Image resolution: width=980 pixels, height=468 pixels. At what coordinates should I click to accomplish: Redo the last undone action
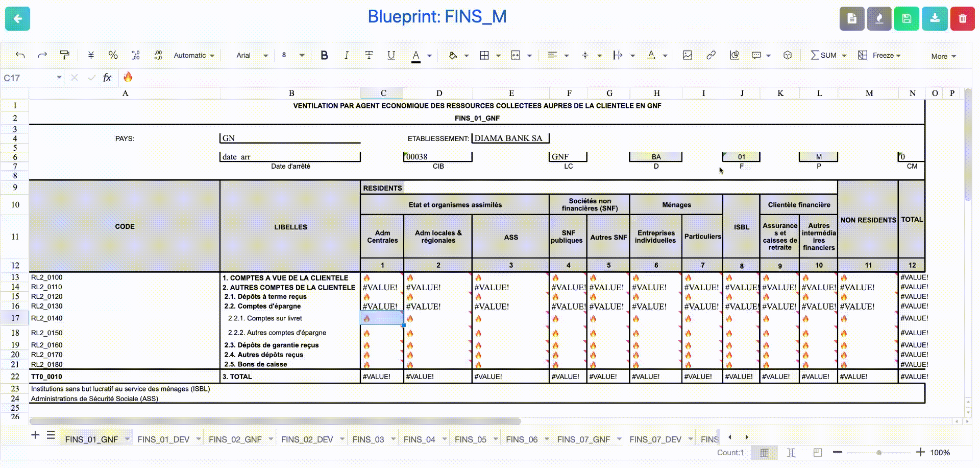coord(42,55)
